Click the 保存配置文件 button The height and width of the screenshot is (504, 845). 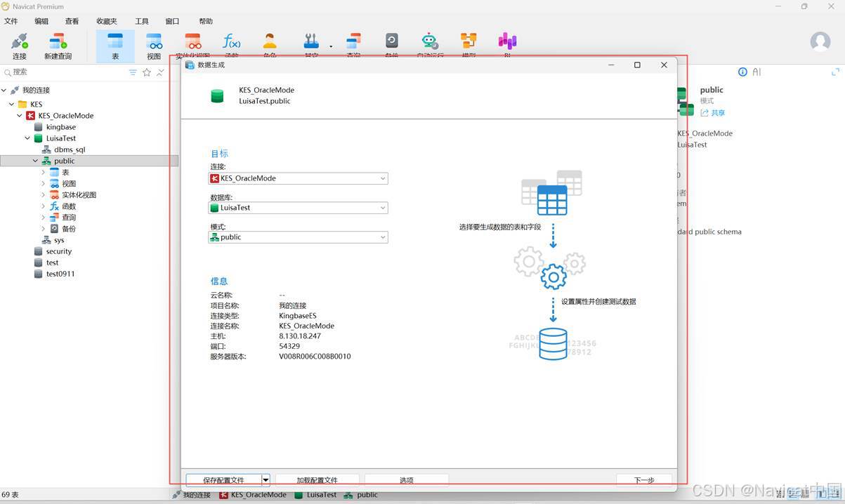click(x=223, y=480)
